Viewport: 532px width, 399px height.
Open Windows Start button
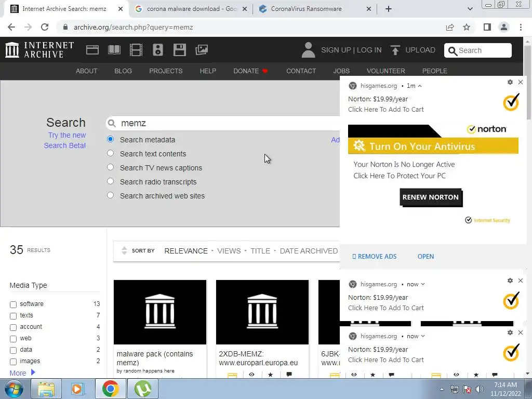(x=14, y=389)
